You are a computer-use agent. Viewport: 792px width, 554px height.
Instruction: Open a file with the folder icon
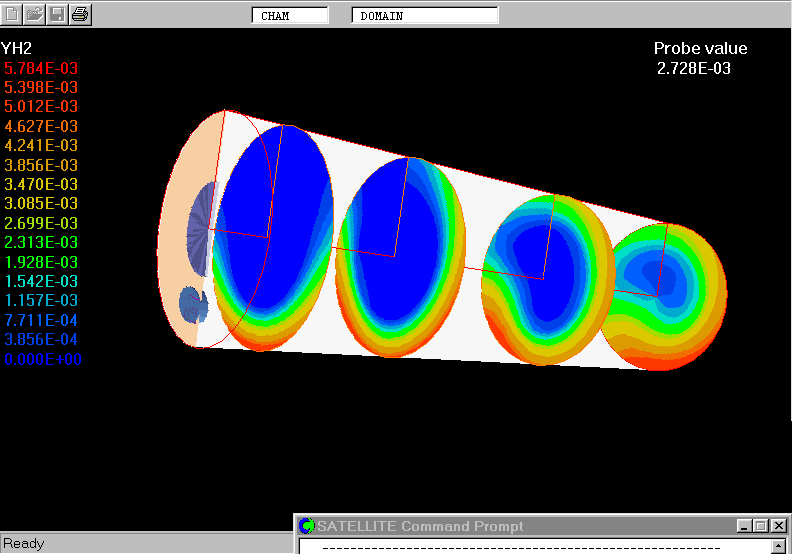34,14
